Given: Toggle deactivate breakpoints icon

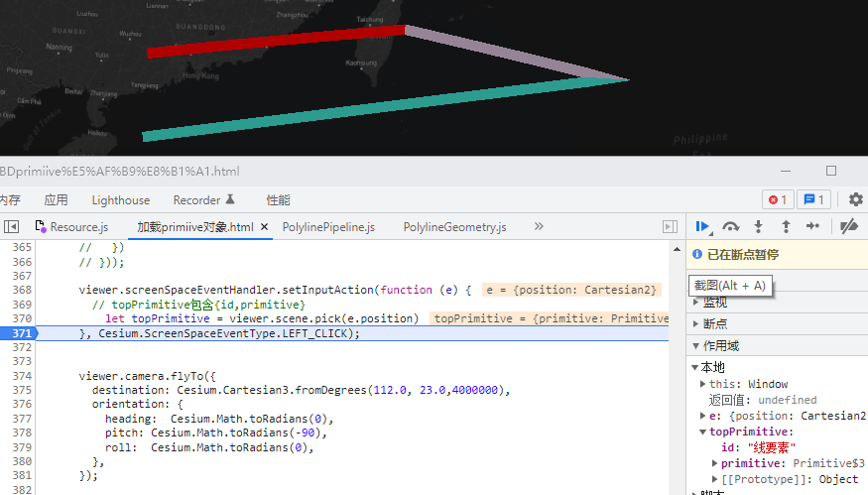Looking at the screenshot, I should 848,227.
